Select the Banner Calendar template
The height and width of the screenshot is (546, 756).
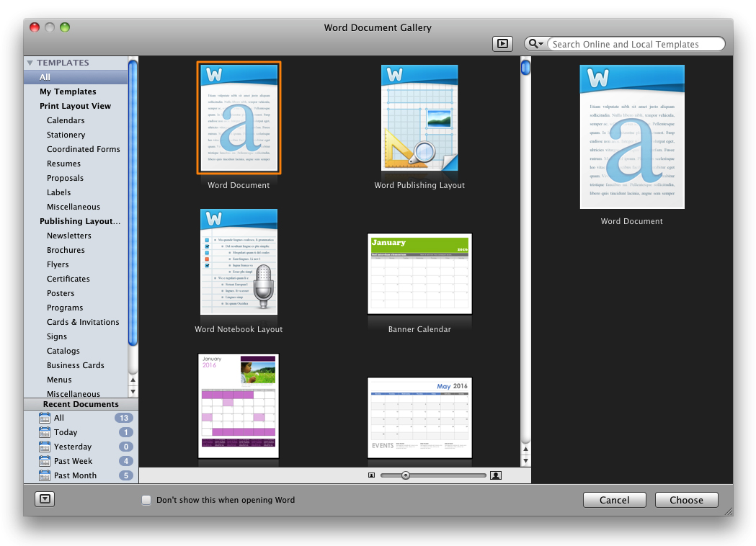[x=419, y=274]
